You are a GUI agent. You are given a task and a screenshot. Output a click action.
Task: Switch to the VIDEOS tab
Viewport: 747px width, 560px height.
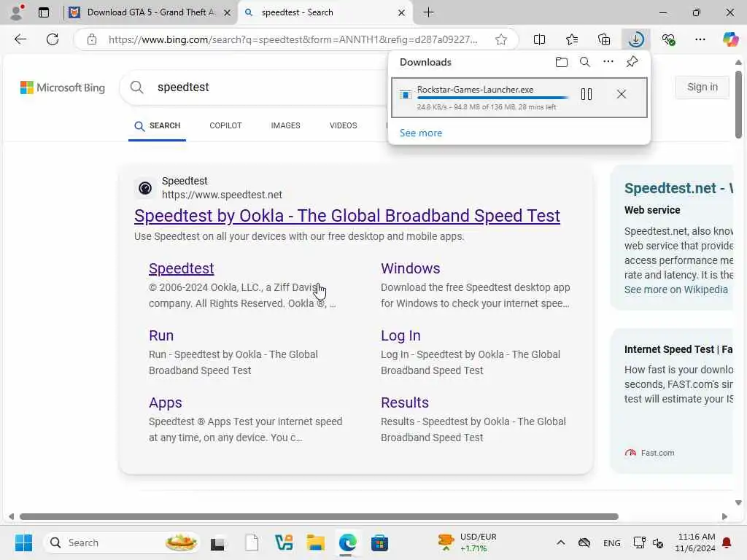[x=343, y=125]
